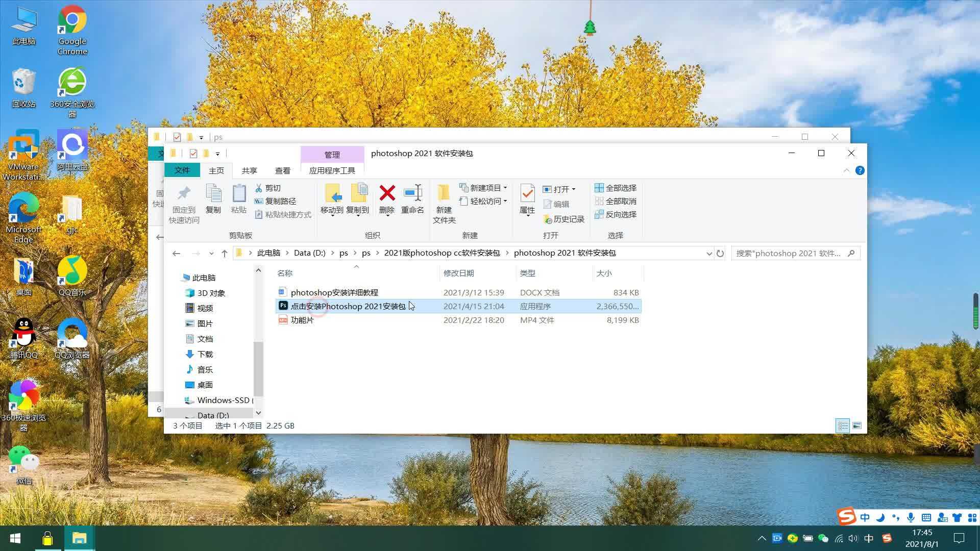Sort by 类型 (Type) column header
Image resolution: width=980 pixels, height=551 pixels.
tap(528, 273)
